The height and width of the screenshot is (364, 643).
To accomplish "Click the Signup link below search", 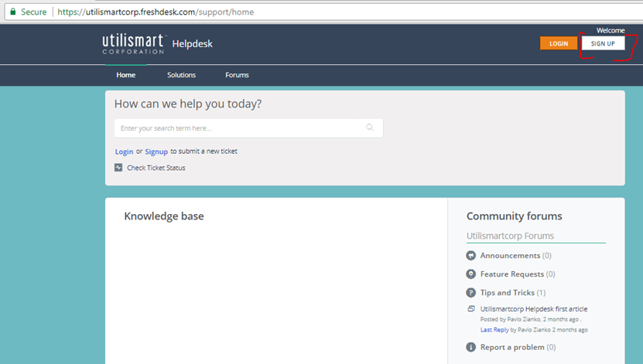I will [156, 151].
